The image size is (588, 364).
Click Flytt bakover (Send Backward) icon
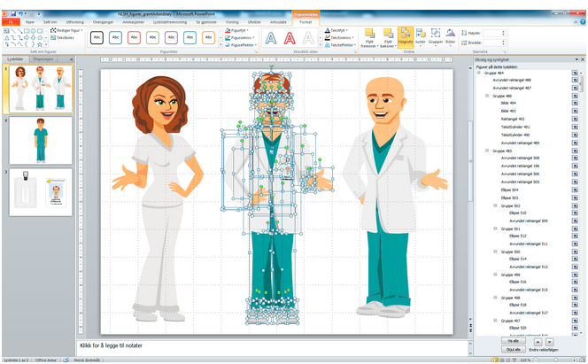coord(388,37)
